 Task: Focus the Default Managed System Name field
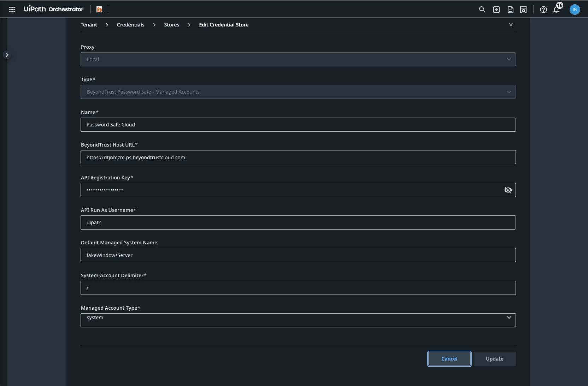point(298,255)
